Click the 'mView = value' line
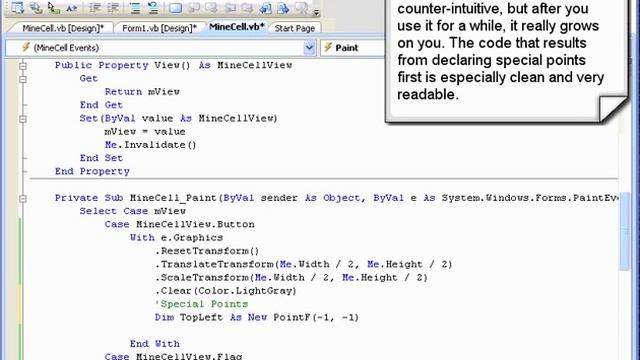 pos(145,131)
